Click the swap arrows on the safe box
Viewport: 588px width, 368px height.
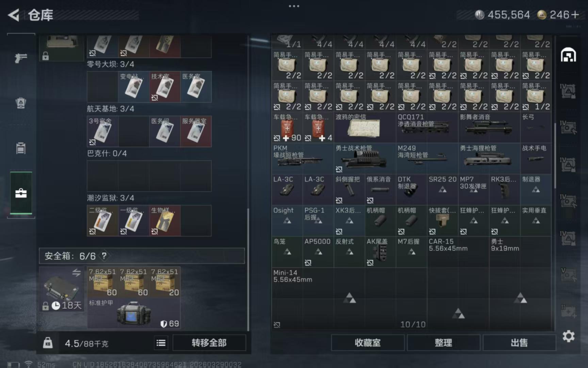pyautogui.click(x=77, y=273)
